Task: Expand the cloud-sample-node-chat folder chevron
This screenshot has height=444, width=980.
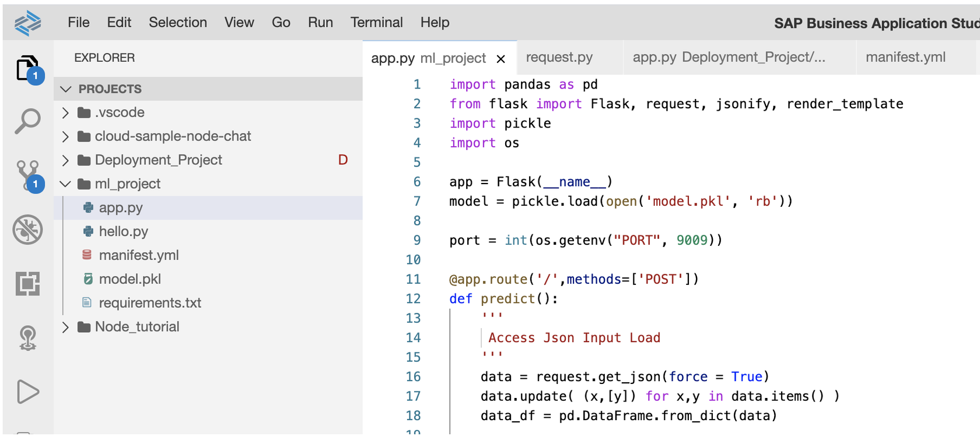Action: (65, 136)
